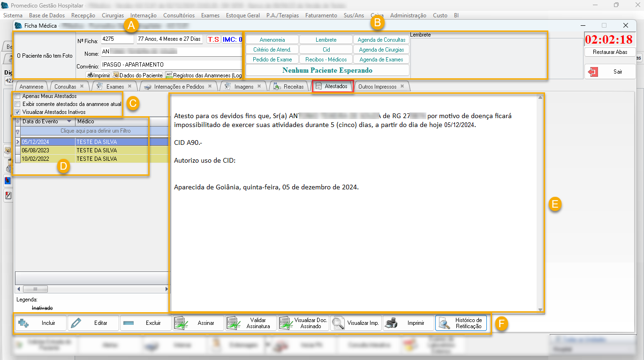Open Visualizar Imp. print preview

pyautogui.click(x=356, y=323)
